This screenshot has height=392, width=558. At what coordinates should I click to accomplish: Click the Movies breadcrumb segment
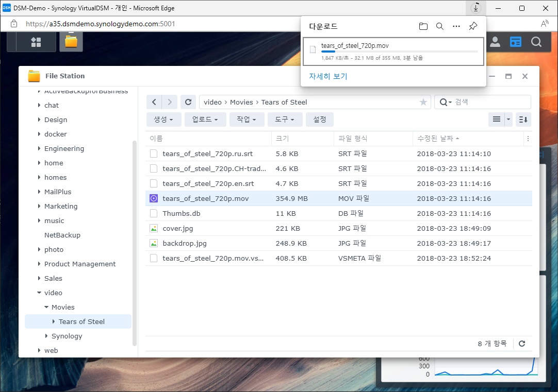(x=241, y=103)
